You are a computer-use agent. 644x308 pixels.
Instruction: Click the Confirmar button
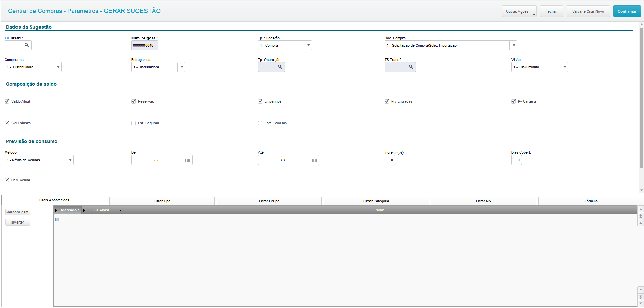[x=627, y=11]
